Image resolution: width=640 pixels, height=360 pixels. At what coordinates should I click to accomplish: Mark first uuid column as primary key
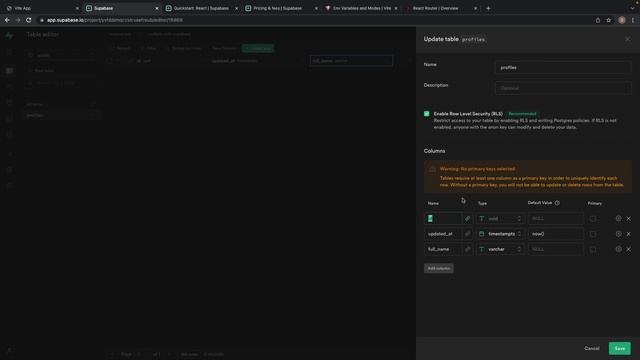tap(593, 219)
